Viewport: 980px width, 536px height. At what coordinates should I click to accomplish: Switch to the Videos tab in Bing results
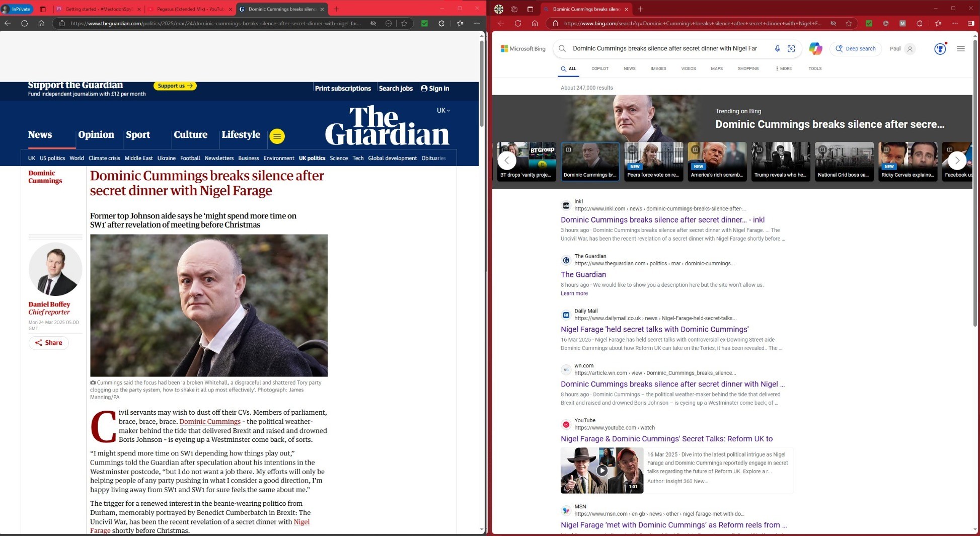(x=689, y=68)
